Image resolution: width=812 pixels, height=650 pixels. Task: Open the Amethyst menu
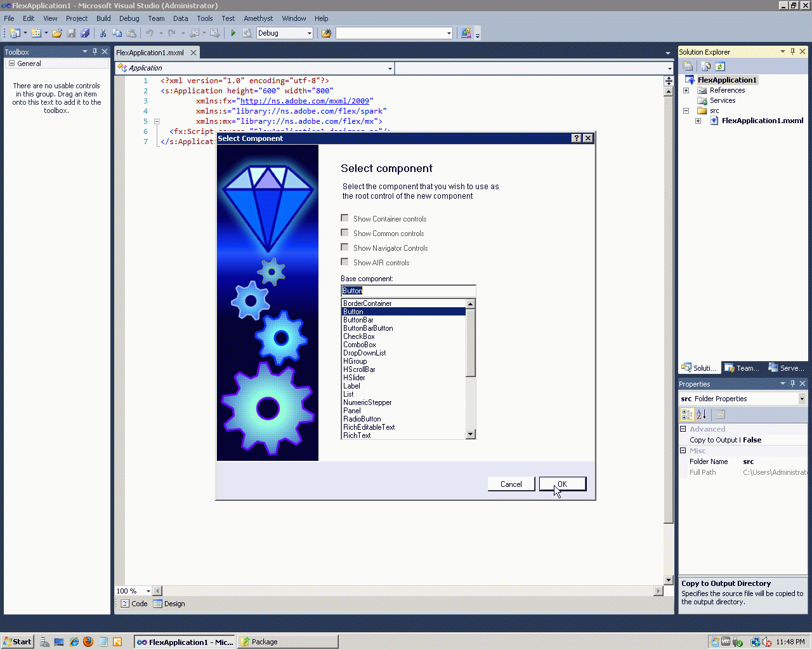(x=258, y=18)
